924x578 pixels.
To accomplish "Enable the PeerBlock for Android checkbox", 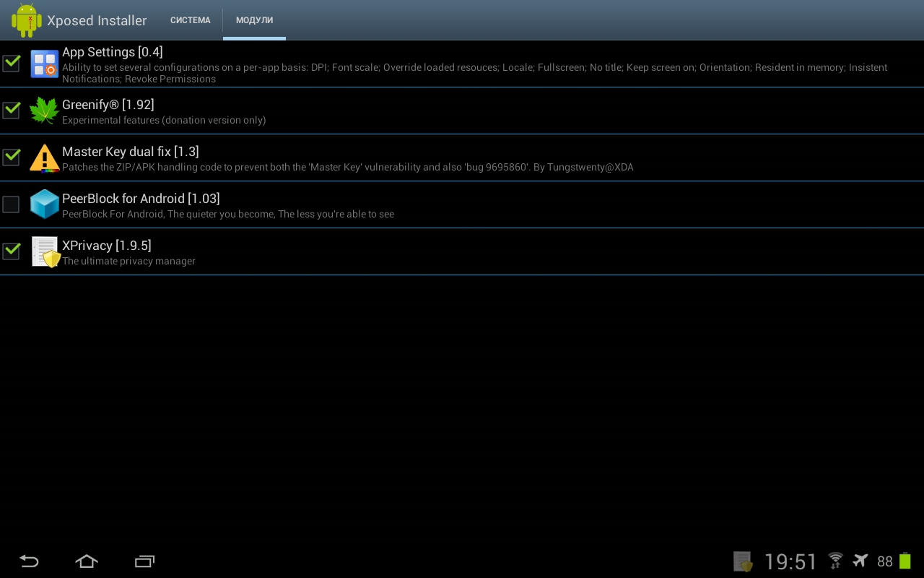I will point(11,204).
